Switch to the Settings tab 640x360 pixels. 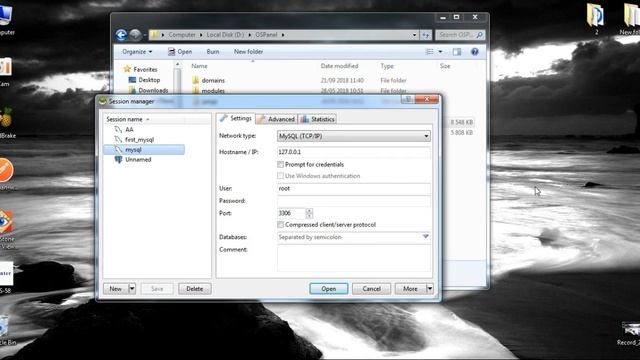(236, 118)
